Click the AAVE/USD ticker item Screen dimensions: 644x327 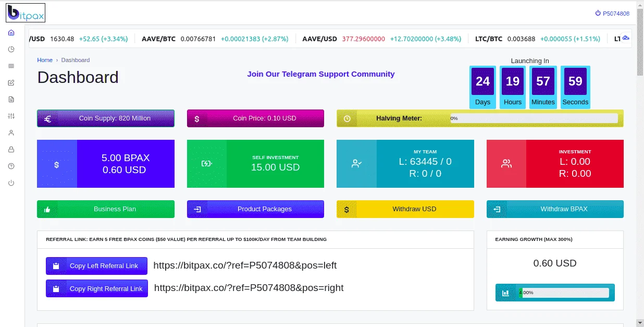click(381, 39)
